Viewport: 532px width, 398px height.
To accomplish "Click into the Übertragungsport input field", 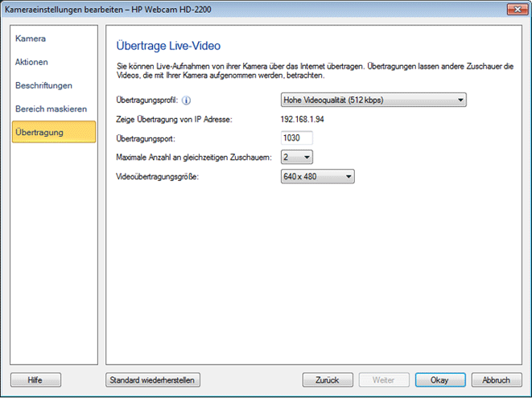I will coord(296,138).
